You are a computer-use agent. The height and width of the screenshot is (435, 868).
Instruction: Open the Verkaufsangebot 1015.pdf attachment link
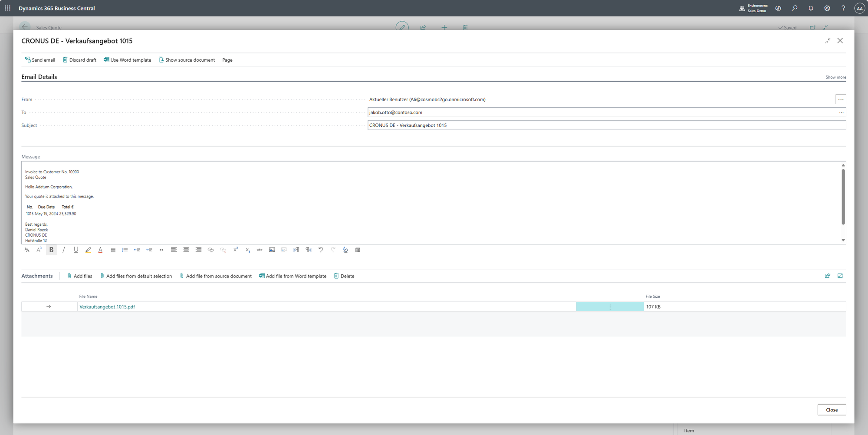click(x=107, y=307)
